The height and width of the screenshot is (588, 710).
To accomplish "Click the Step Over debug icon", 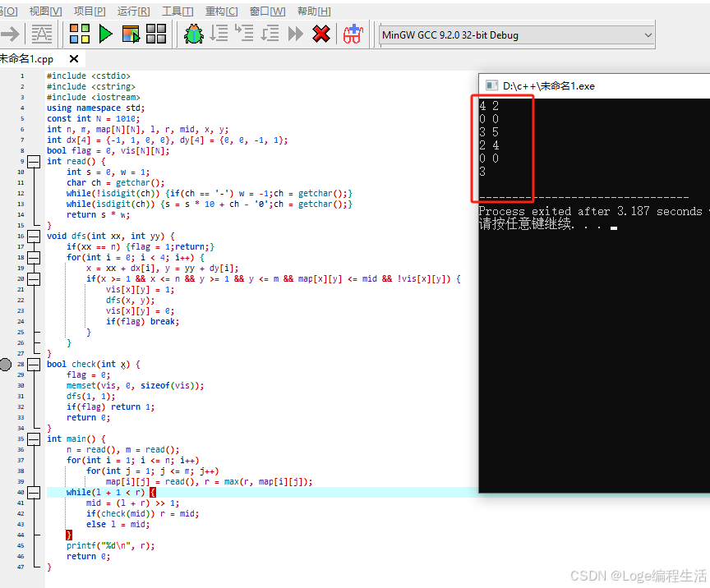I will 219,34.
